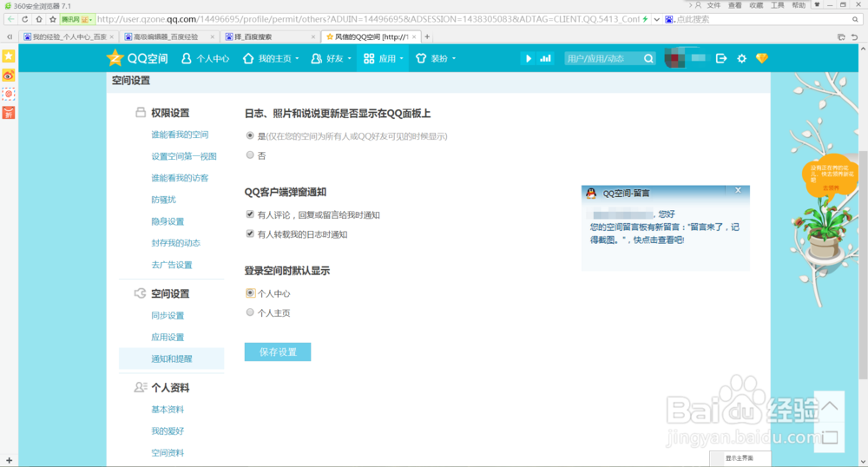Image resolution: width=868 pixels, height=467 pixels.
Task: Click the music equalizer bars icon
Action: click(x=545, y=58)
